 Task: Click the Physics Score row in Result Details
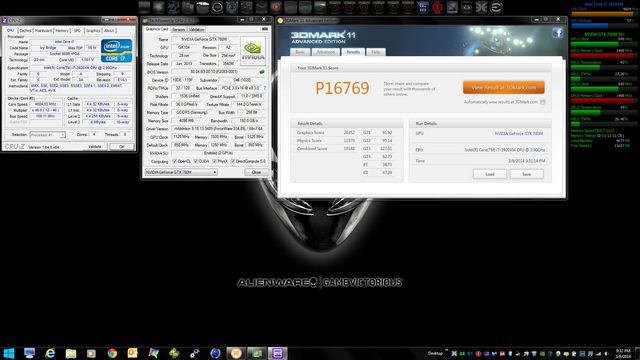click(x=326, y=140)
